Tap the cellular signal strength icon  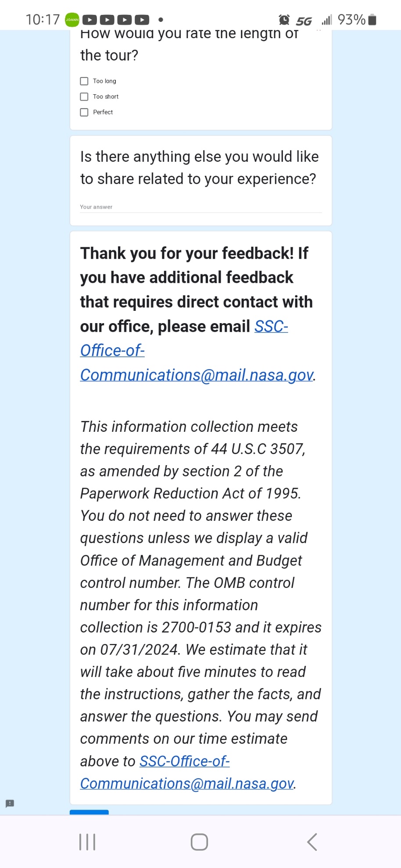tap(327, 20)
